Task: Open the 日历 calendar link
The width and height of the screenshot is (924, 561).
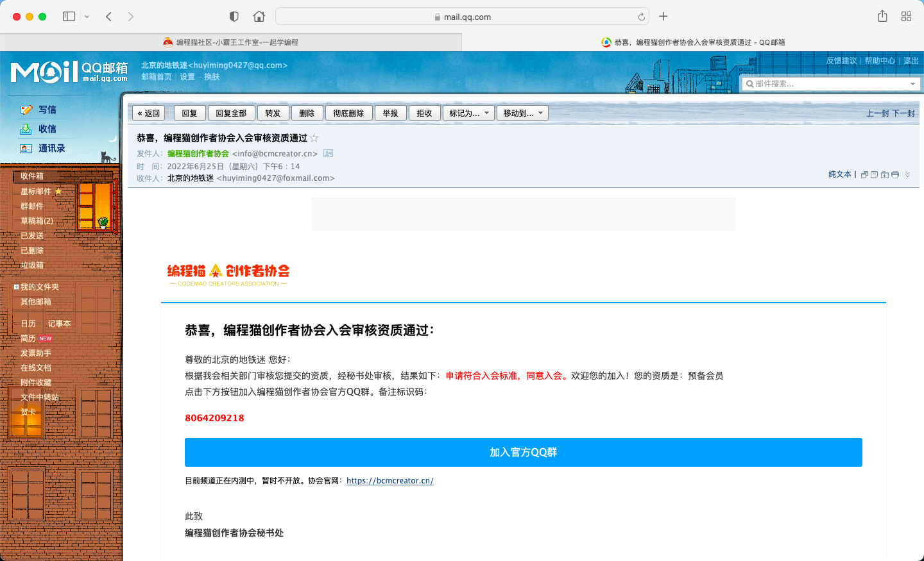Action: [x=28, y=323]
